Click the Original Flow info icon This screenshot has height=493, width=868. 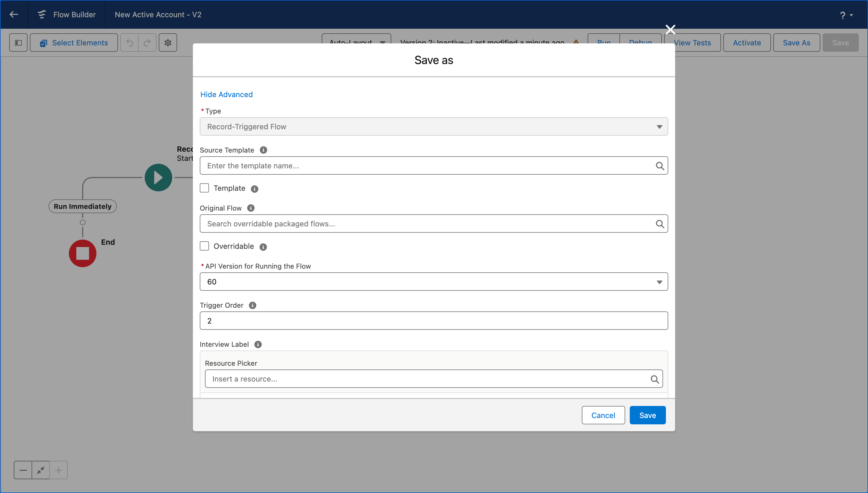251,208
